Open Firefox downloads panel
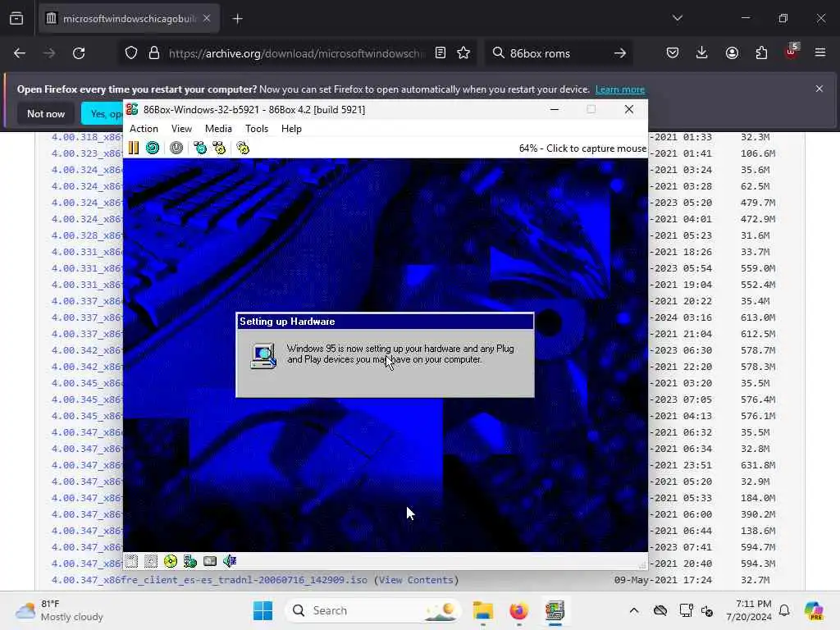The height and width of the screenshot is (630, 840). pyautogui.click(x=702, y=53)
